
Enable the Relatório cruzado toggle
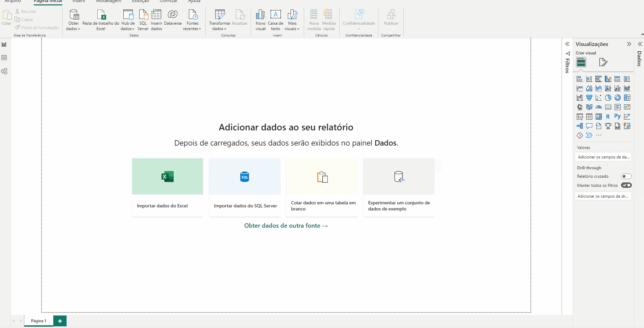[x=626, y=176]
